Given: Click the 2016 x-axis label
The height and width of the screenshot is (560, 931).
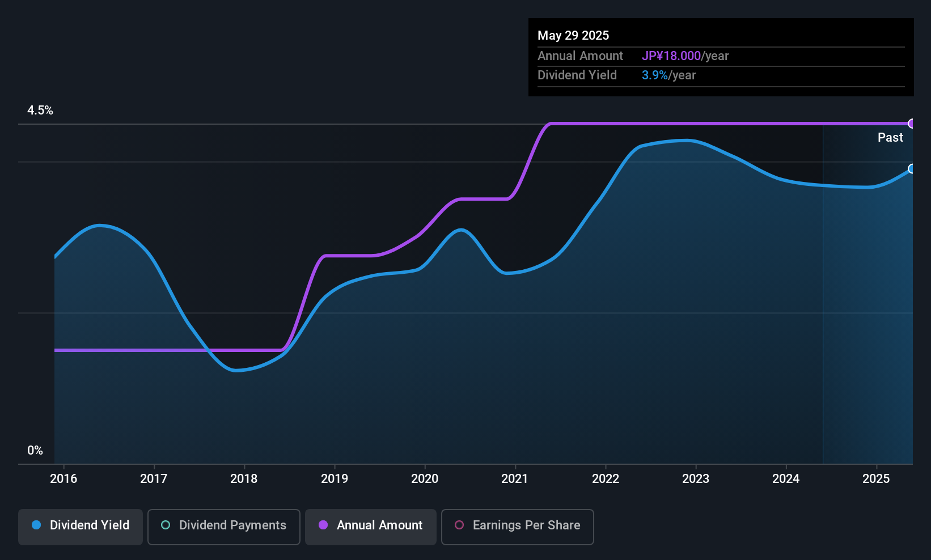Looking at the screenshot, I should point(64,478).
